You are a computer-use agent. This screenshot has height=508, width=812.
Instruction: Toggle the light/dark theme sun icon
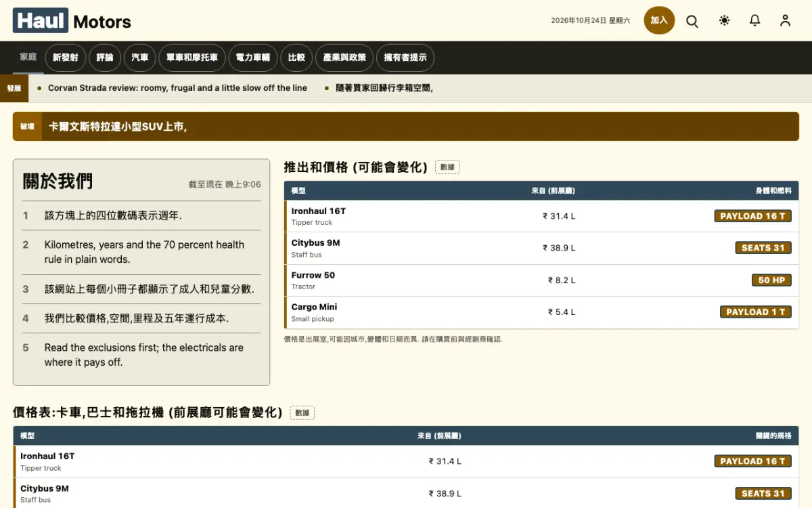(x=725, y=21)
